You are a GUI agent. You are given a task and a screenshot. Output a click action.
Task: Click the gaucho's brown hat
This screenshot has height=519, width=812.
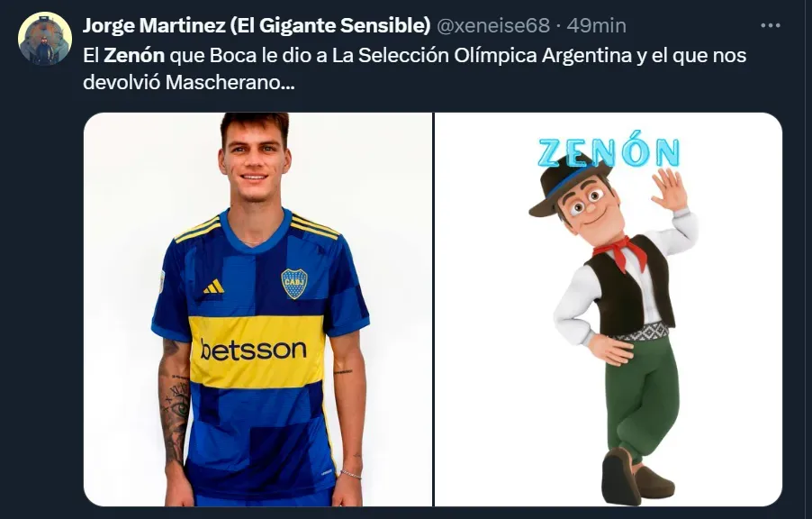(x=569, y=183)
